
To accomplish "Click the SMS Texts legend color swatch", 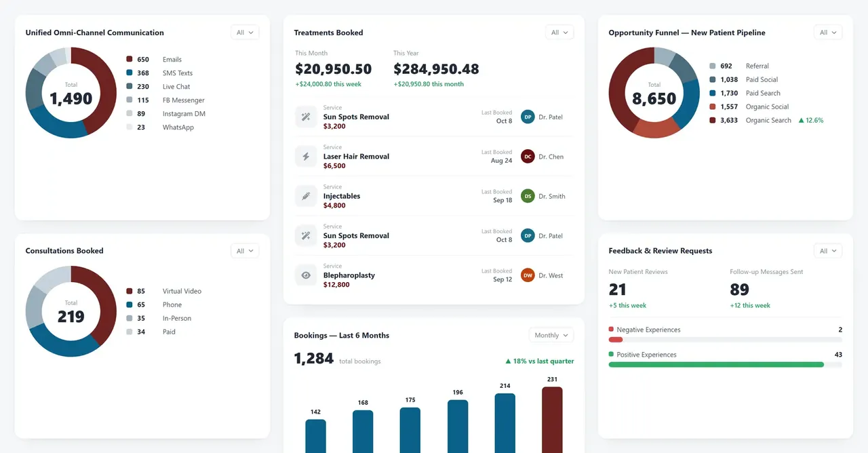I will (x=130, y=73).
